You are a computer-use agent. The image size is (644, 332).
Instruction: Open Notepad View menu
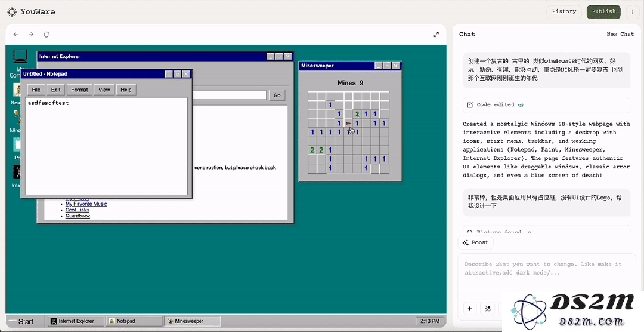click(x=104, y=90)
